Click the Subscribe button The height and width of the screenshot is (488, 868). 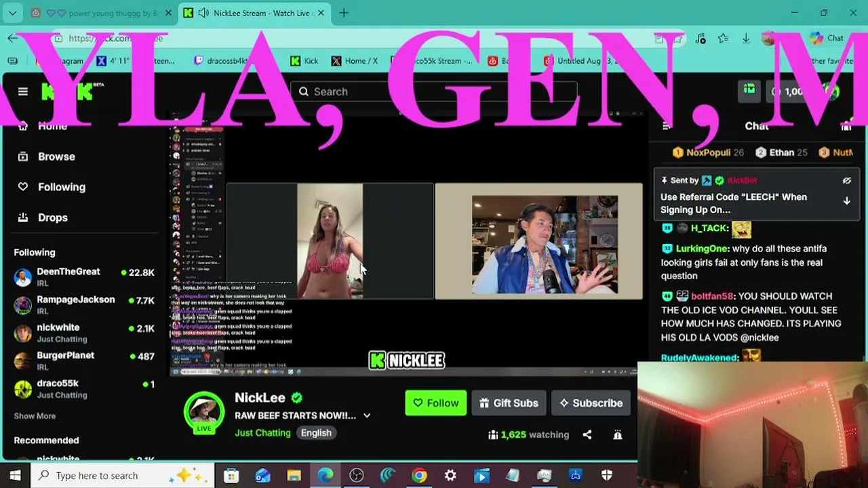coord(591,403)
